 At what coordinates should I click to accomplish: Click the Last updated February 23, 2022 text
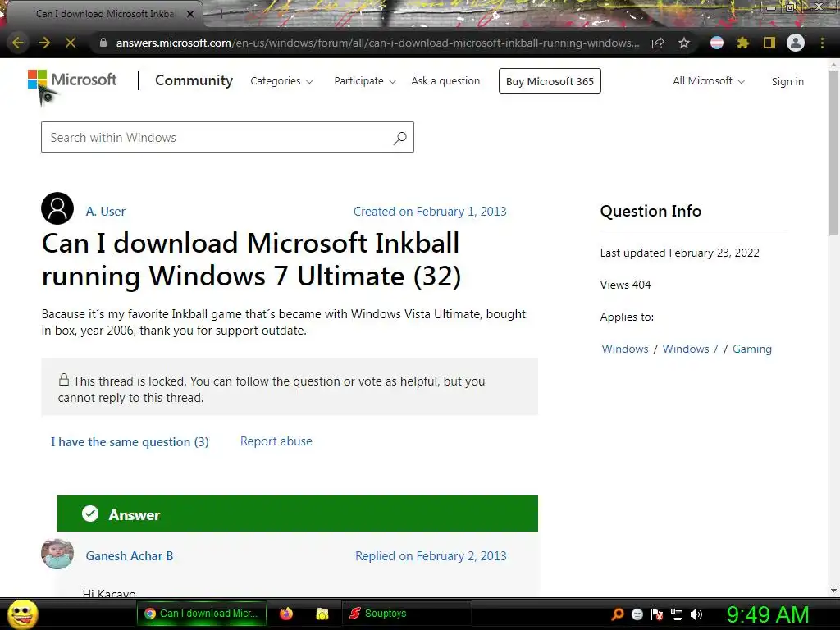coord(679,253)
